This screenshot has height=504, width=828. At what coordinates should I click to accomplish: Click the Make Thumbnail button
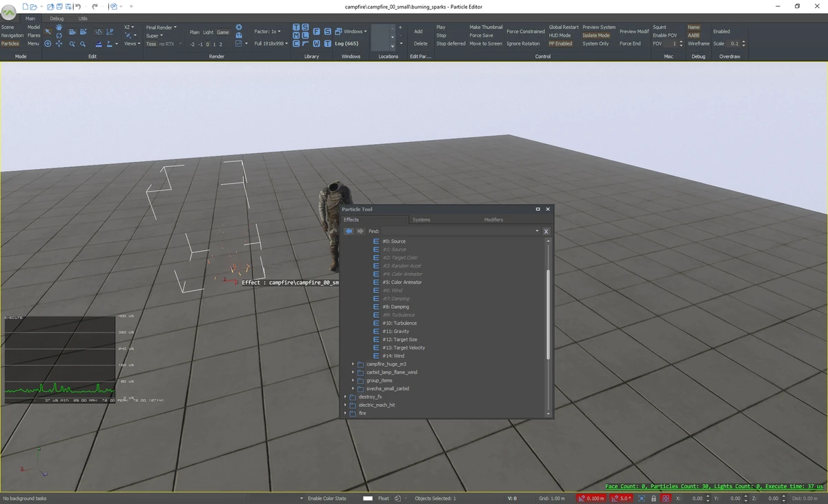coord(486,27)
